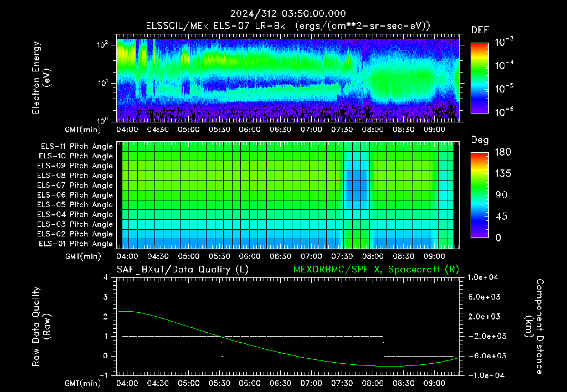The width and height of the screenshot is (567, 392).
Task: Click the 10^2 tick on energy axis
Action: [102, 44]
